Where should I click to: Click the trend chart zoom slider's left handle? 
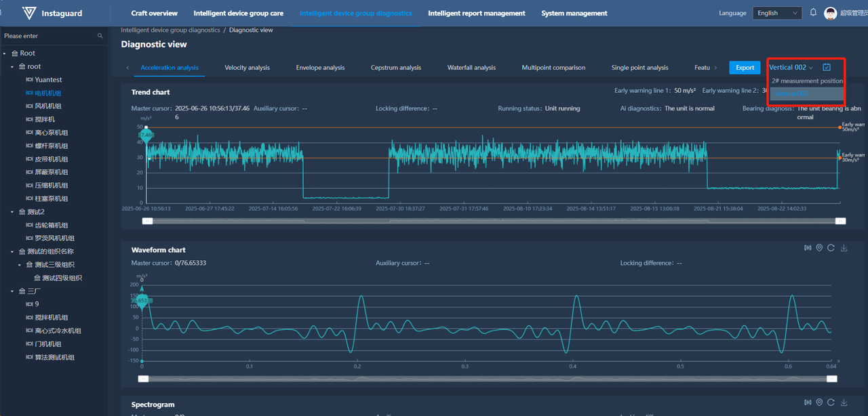[147, 221]
